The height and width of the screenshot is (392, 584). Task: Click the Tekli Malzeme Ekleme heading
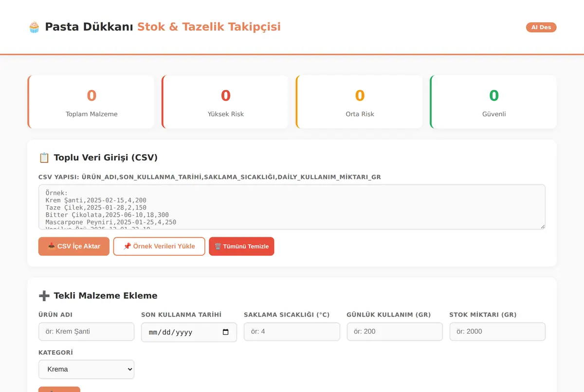click(106, 296)
